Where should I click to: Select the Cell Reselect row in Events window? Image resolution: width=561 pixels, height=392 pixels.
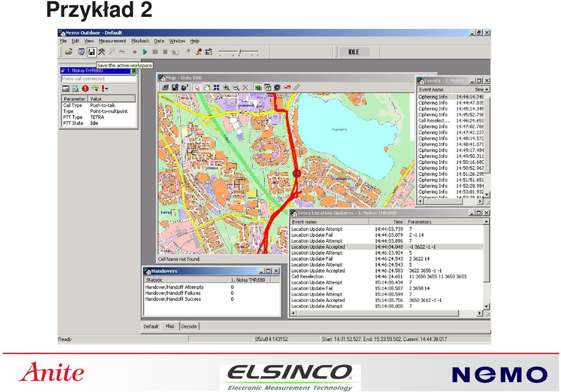coord(451,121)
